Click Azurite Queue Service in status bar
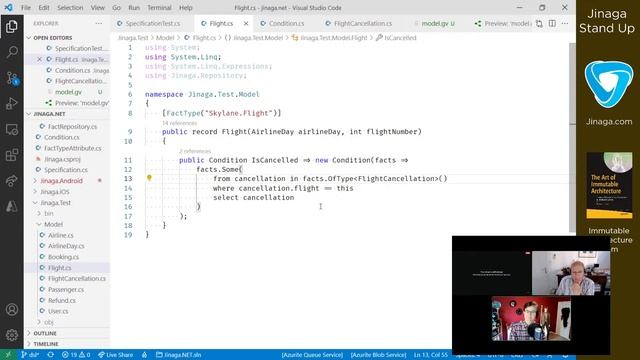 click(312, 355)
